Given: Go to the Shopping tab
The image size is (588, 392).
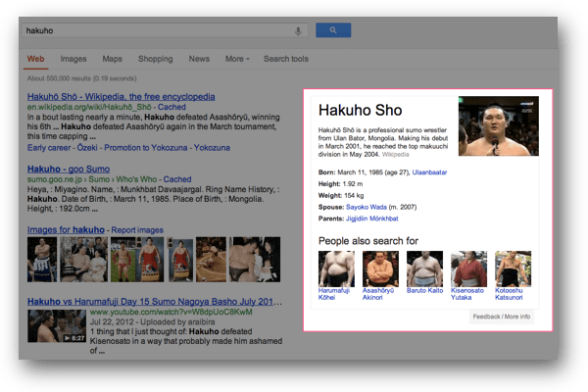Looking at the screenshot, I should 155,59.
